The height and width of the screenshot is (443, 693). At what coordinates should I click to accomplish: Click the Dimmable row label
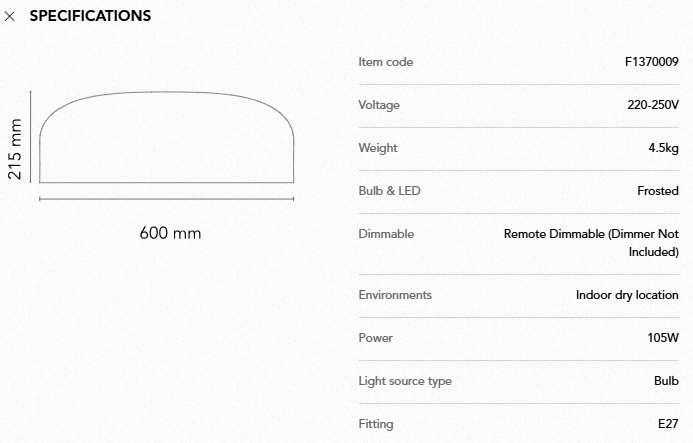pos(386,234)
